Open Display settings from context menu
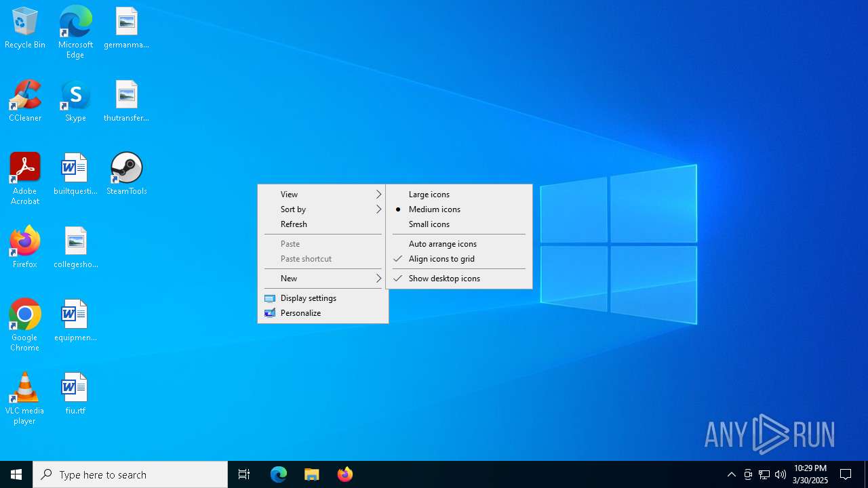The height and width of the screenshot is (488, 868). (x=323, y=298)
